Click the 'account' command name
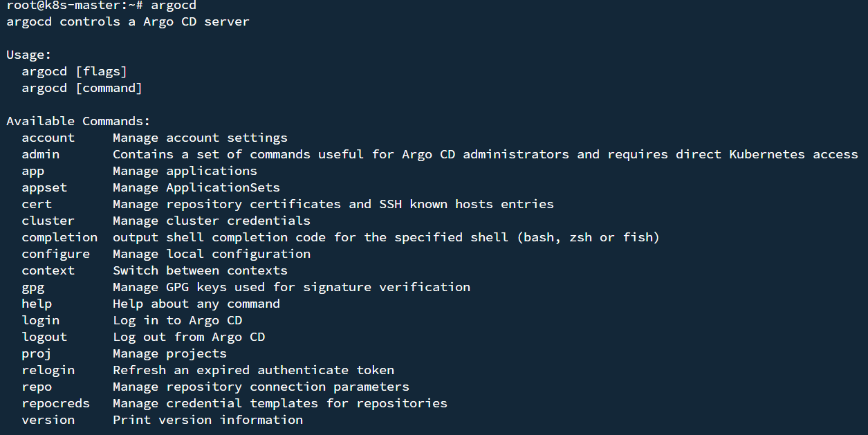The height and width of the screenshot is (435, 868). point(48,138)
